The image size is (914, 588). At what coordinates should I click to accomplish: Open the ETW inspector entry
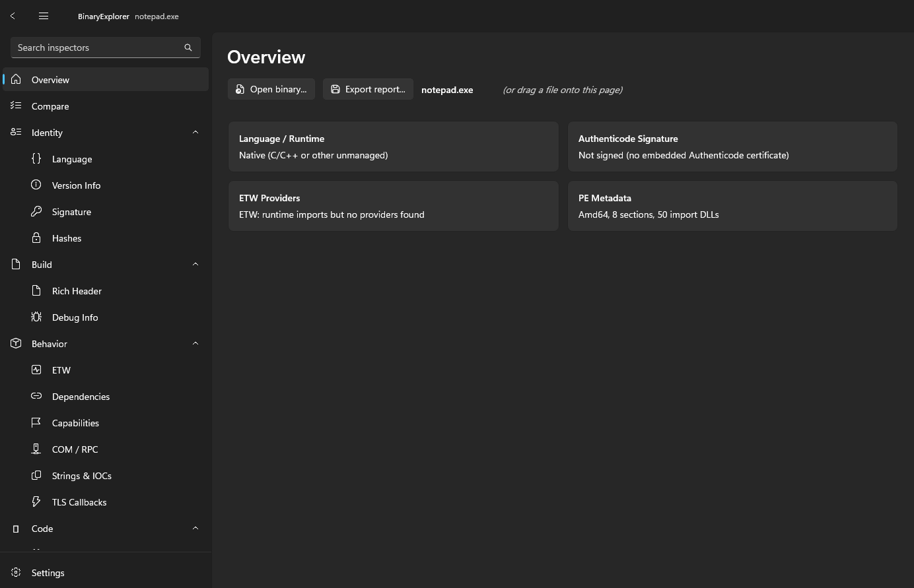coord(106,370)
